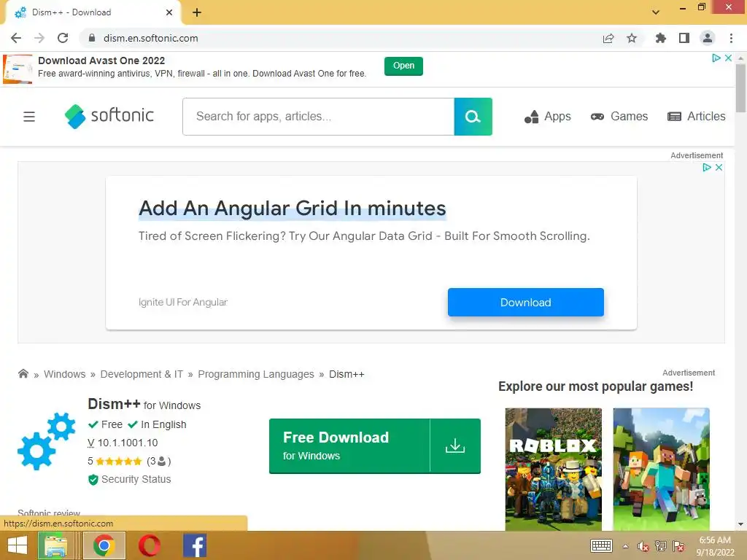The width and height of the screenshot is (747, 560).
Task: Open Development & IT breadcrumb link
Action: 142,374
